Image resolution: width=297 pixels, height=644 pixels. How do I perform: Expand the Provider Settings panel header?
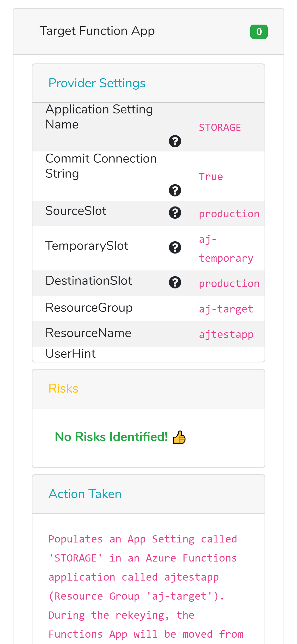97,83
